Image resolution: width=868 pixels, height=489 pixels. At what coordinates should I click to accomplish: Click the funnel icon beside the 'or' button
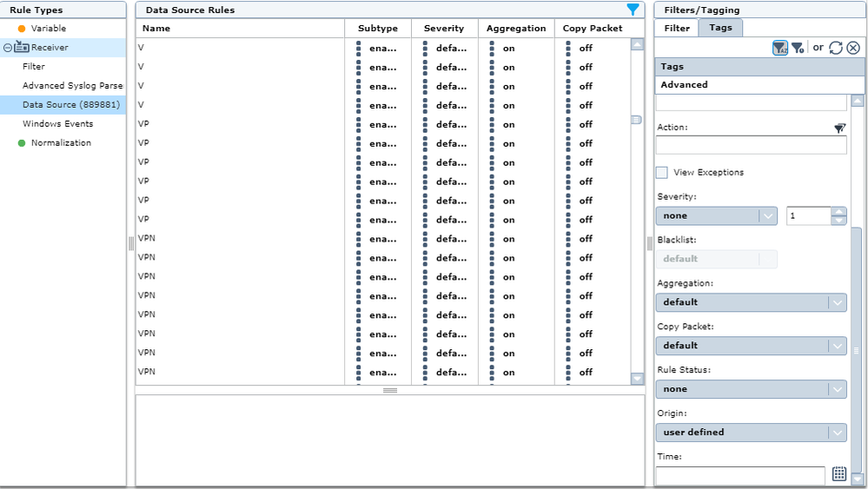tap(798, 48)
